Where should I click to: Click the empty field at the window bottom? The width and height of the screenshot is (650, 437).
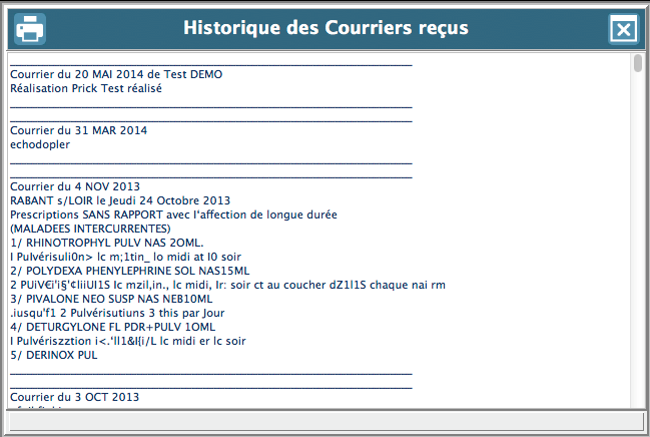318,420
